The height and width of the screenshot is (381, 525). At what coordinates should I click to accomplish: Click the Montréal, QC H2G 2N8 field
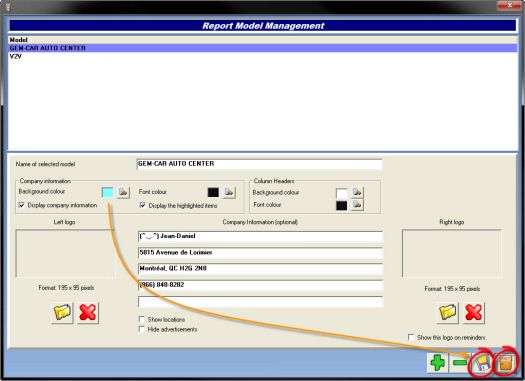260,269
